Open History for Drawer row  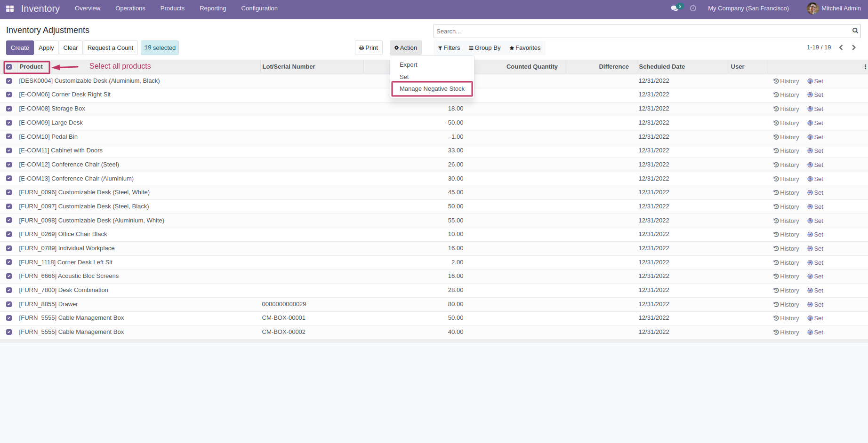tap(786, 305)
